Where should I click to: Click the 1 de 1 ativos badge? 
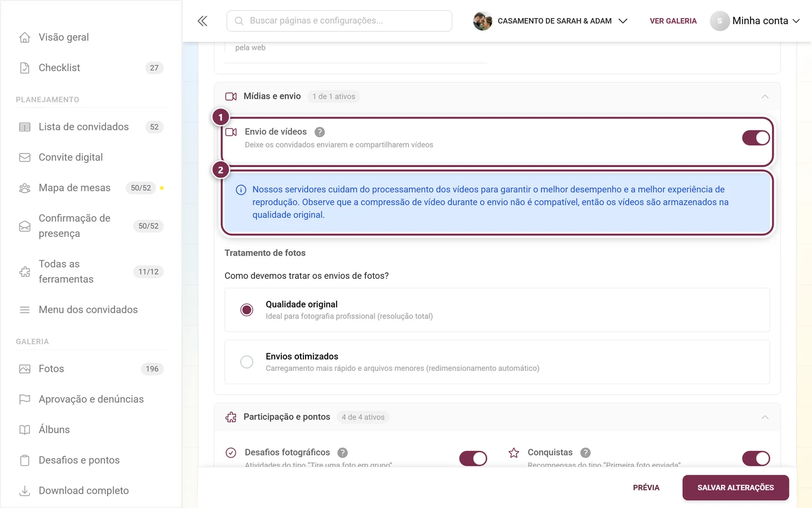[334, 97]
